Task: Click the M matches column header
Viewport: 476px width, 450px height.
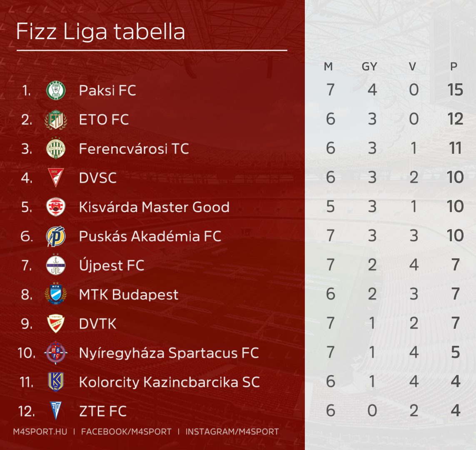Action: pos(329,67)
